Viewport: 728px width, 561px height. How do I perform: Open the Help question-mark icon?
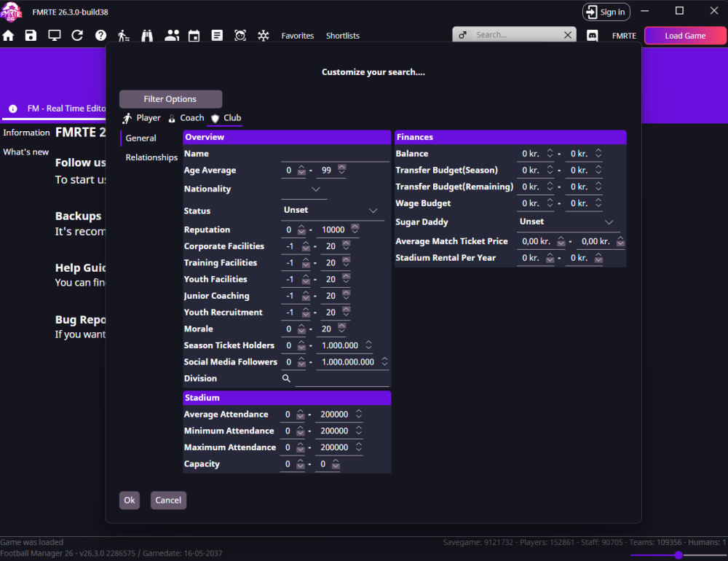coord(100,36)
